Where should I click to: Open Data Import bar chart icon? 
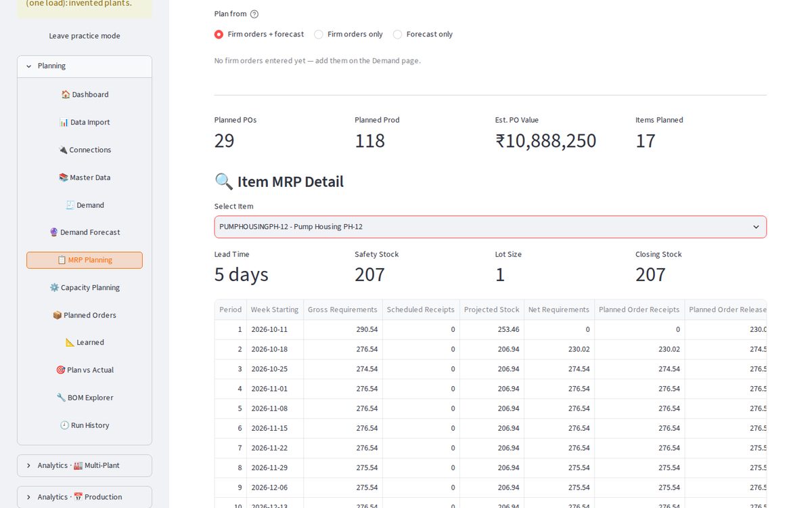[85, 123]
